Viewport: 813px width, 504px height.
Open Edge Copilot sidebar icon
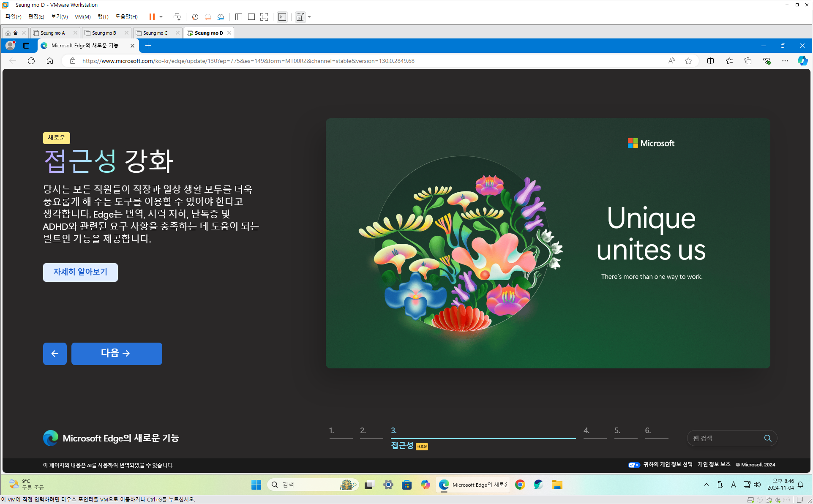pyautogui.click(x=802, y=61)
